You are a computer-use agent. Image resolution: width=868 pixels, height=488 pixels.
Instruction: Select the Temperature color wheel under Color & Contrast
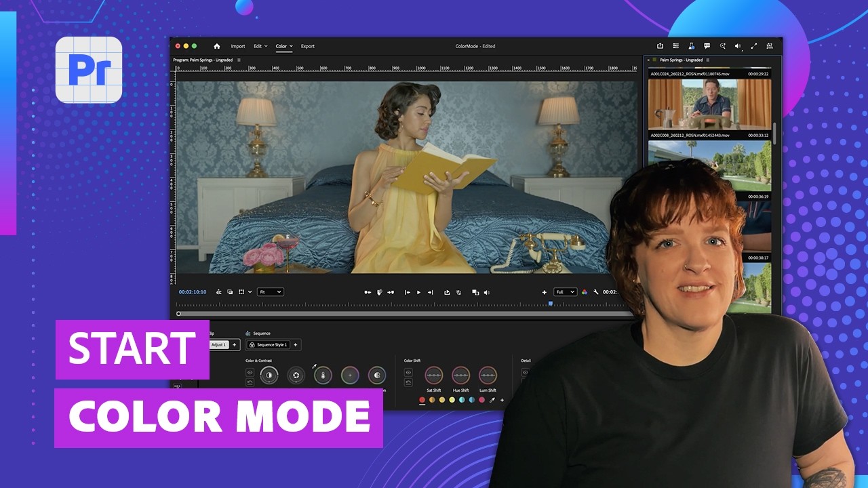pos(323,375)
